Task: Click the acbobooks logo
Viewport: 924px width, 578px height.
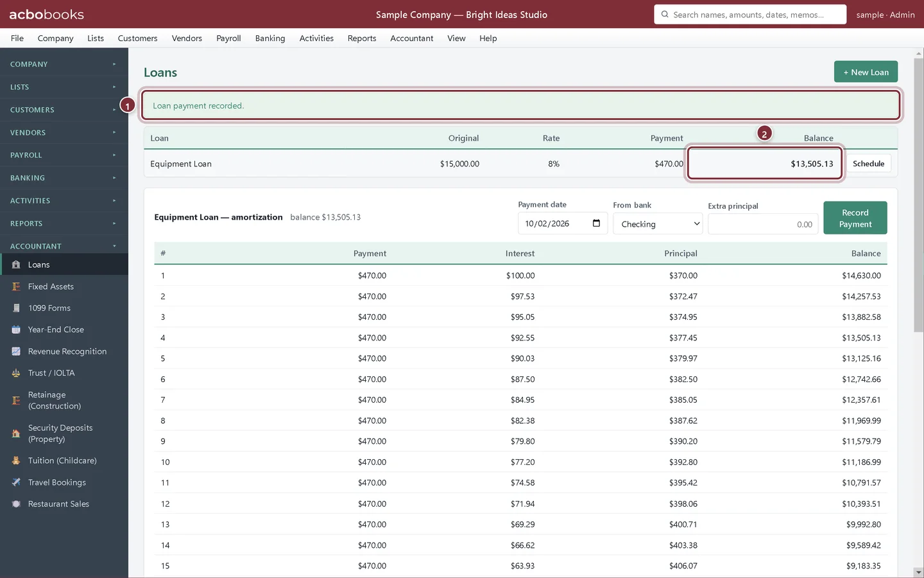Action: click(x=46, y=14)
